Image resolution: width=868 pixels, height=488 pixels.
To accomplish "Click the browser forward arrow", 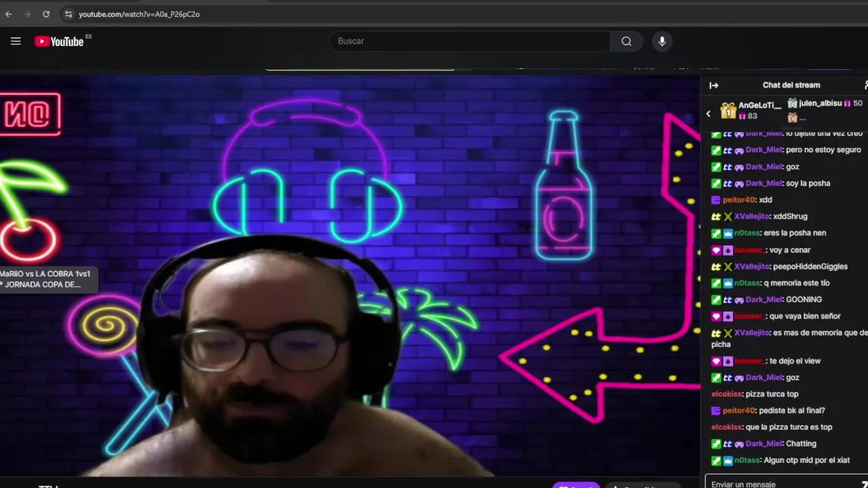I will [x=27, y=14].
